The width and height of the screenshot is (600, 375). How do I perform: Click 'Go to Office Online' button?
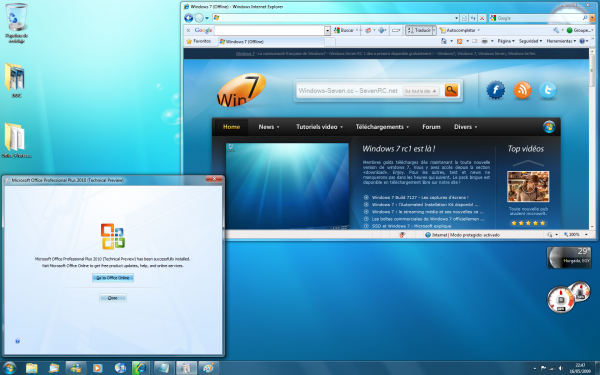[x=113, y=277]
